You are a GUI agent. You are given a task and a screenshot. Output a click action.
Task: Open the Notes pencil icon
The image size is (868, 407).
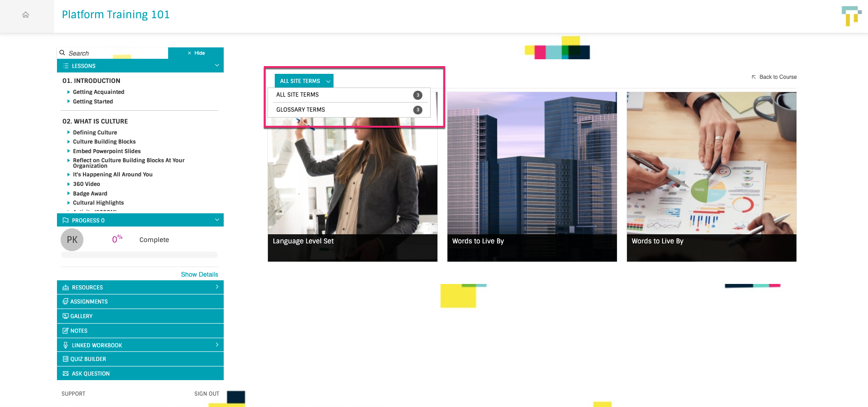click(66, 331)
